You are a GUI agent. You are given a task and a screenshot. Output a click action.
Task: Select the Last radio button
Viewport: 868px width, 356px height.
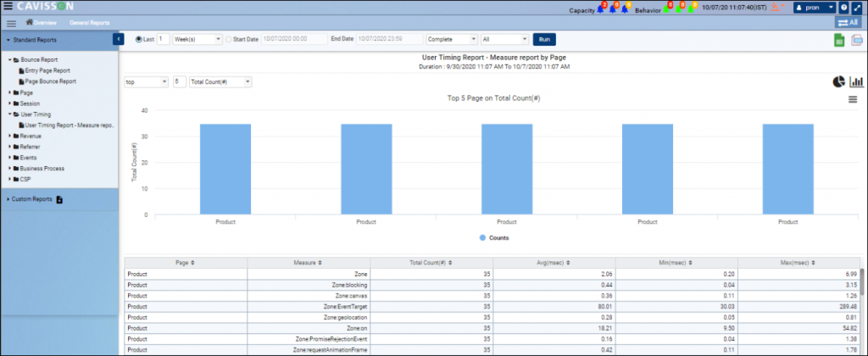139,39
